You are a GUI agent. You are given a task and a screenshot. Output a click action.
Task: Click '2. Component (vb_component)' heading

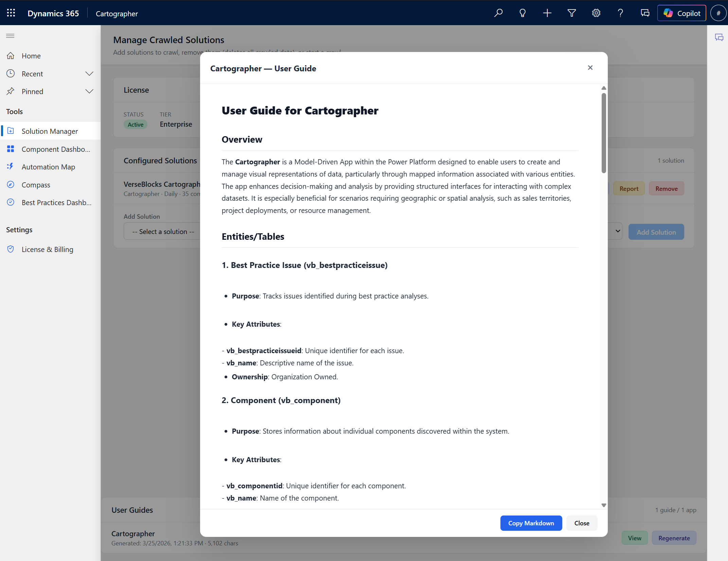[281, 400]
